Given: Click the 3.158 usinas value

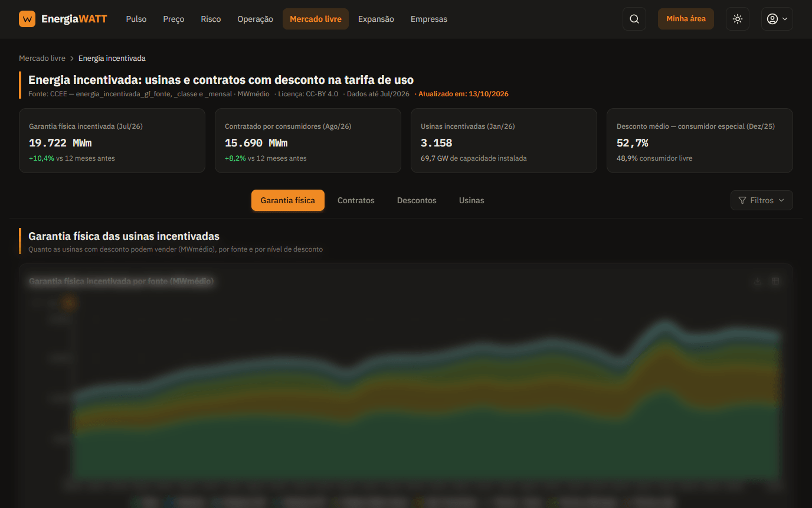Looking at the screenshot, I should pyautogui.click(x=437, y=143).
